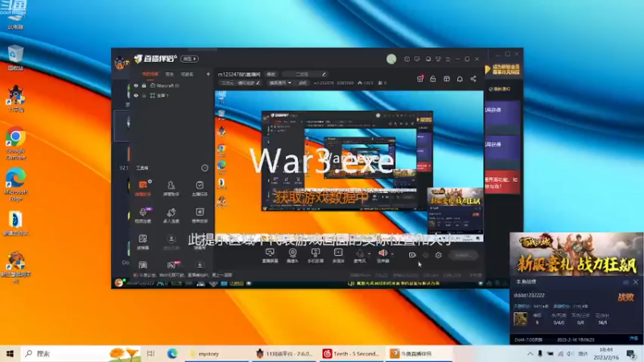Screen dimensions: 644x362
Task: Add a multimedia source from bottom bar
Action: [x=338, y=255]
